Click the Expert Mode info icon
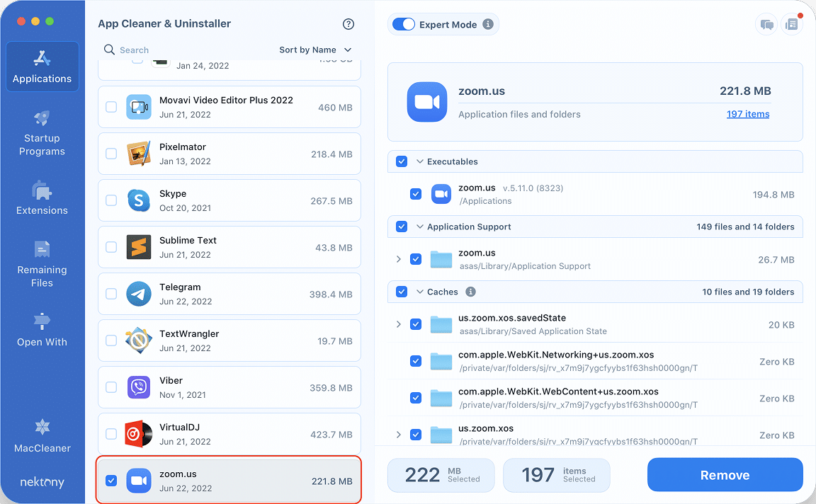 pos(487,25)
